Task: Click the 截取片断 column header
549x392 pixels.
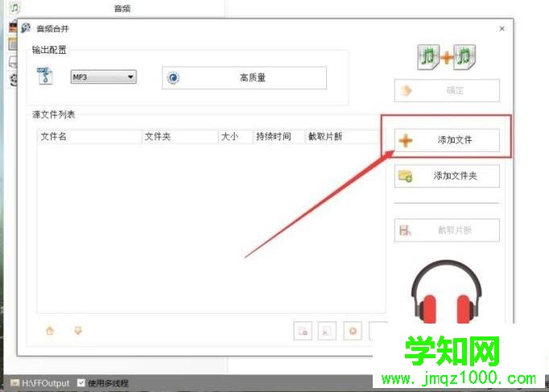Action: click(x=345, y=137)
